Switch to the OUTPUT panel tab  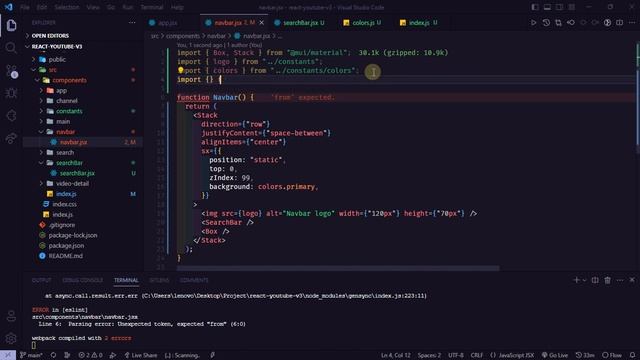pyautogui.click(x=42, y=280)
